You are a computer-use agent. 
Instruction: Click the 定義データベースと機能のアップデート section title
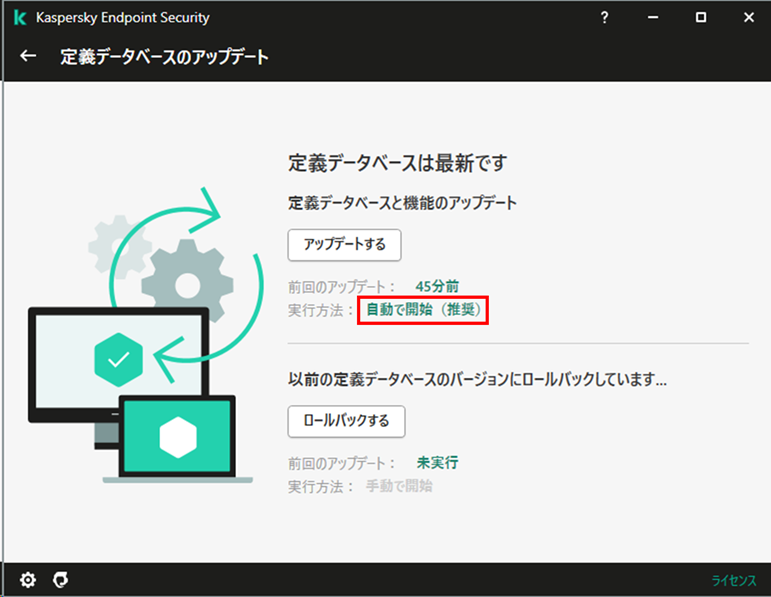[x=402, y=203]
